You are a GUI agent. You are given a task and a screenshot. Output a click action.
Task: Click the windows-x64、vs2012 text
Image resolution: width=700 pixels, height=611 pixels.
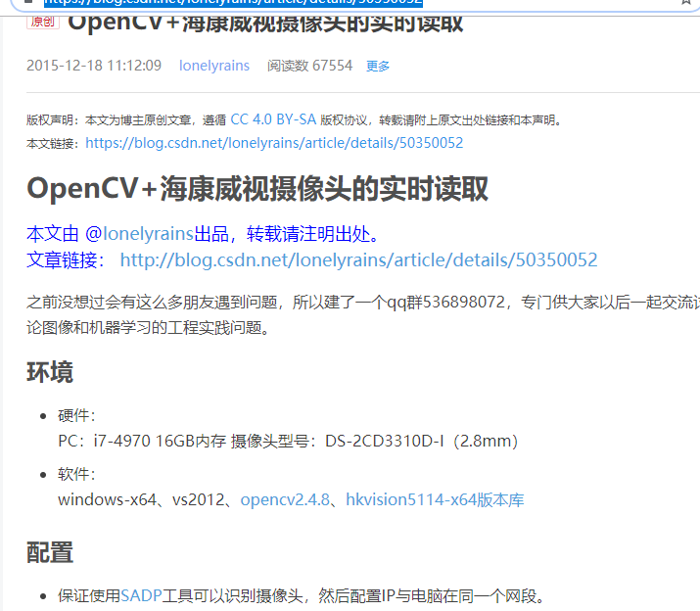point(141,499)
